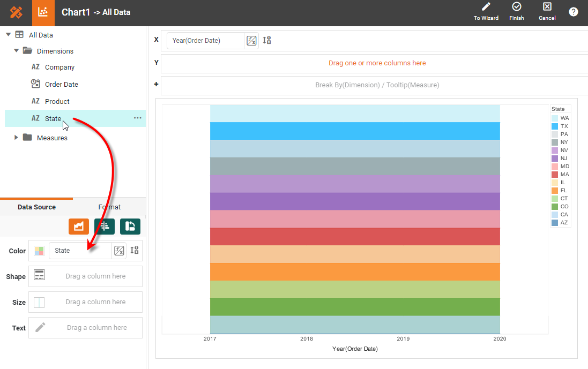
Task: Click the Color palette swatch icon
Action: point(39,251)
